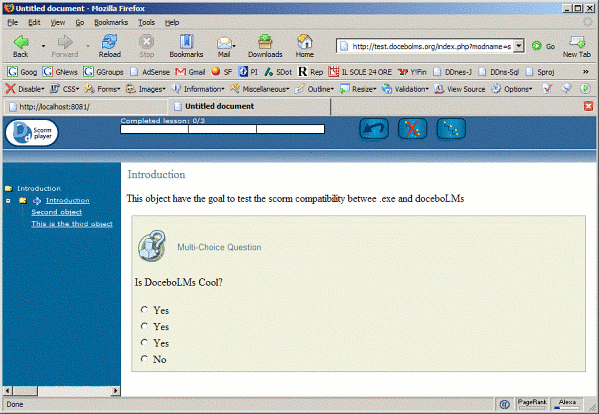Viewport: 599px width, 414px height.
Task: Collapse the Introduction tree node
Action: pos(8,201)
